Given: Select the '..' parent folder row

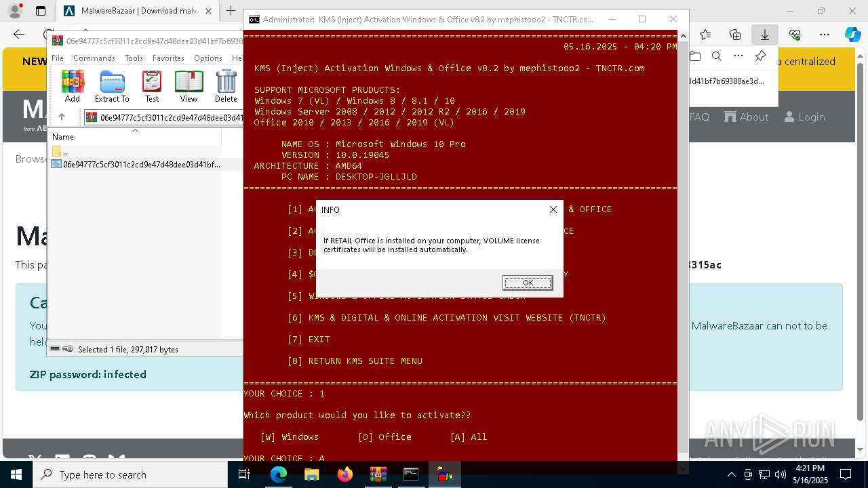Looking at the screenshot, I should click(x=135, y=152).
